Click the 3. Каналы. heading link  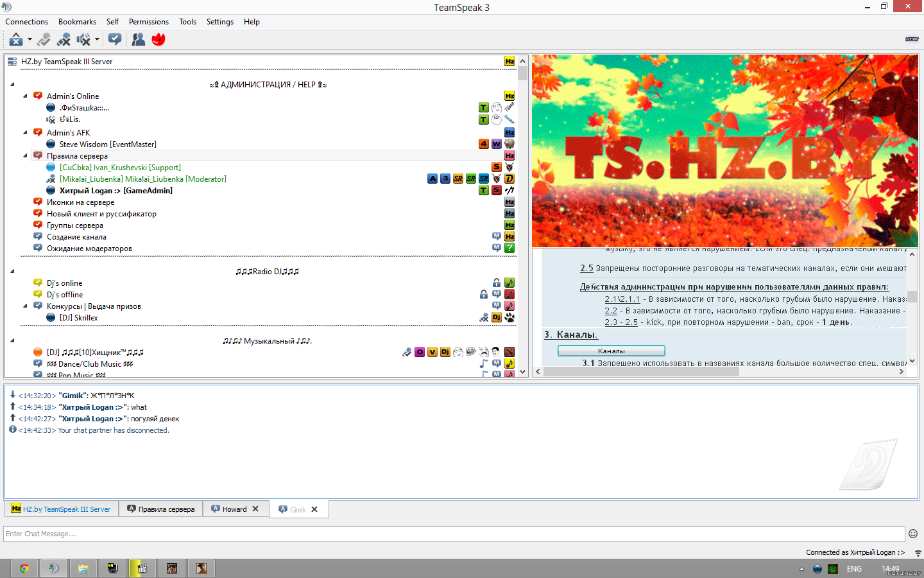point(571,335)
